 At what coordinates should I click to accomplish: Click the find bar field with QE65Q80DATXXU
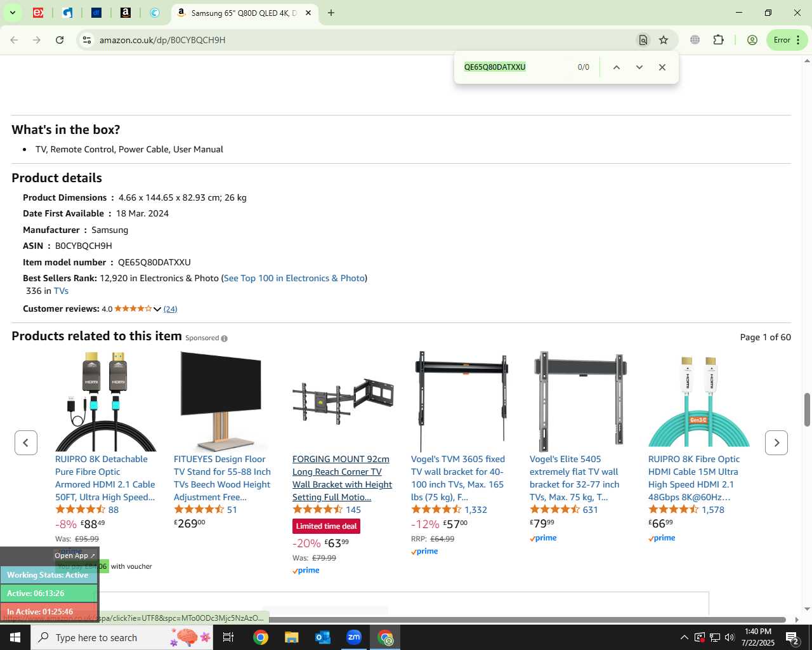[514, 67]
